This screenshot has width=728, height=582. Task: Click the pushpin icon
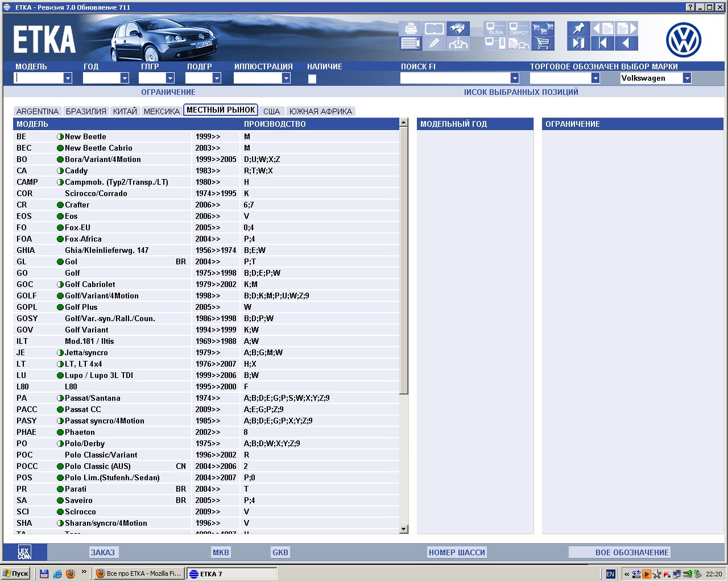coord(578,28)
